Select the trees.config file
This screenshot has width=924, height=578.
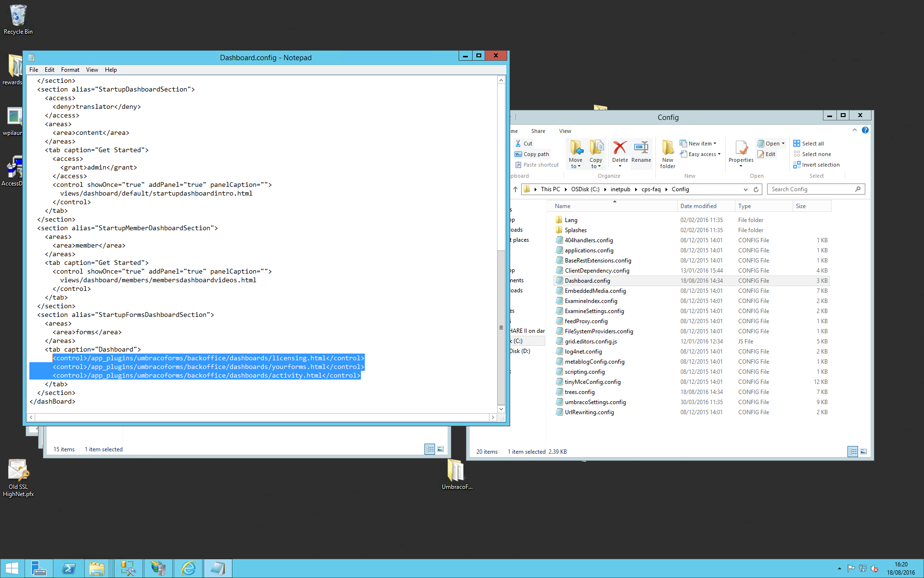coord(579,392)
